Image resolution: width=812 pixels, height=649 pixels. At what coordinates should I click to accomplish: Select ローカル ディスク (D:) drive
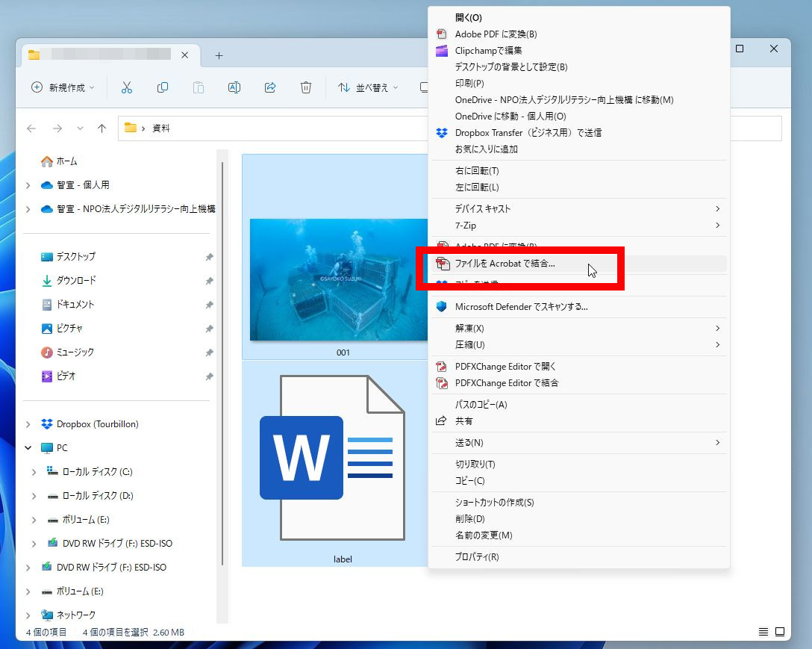90,496
